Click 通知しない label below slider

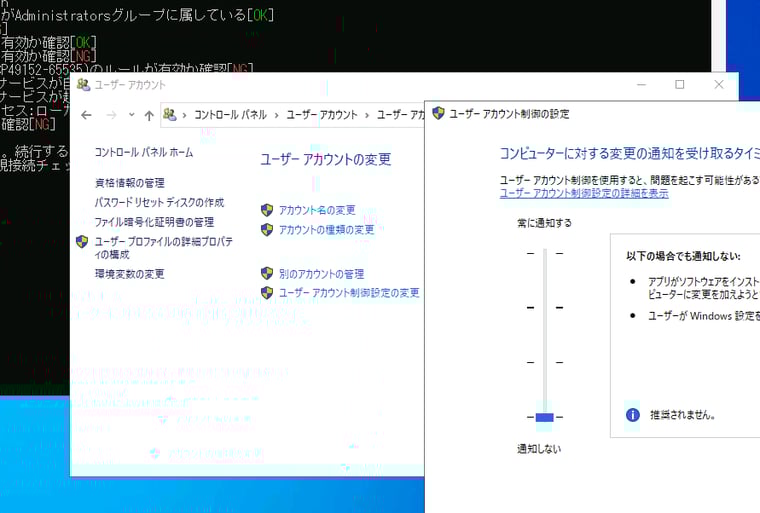pos(538,449)
